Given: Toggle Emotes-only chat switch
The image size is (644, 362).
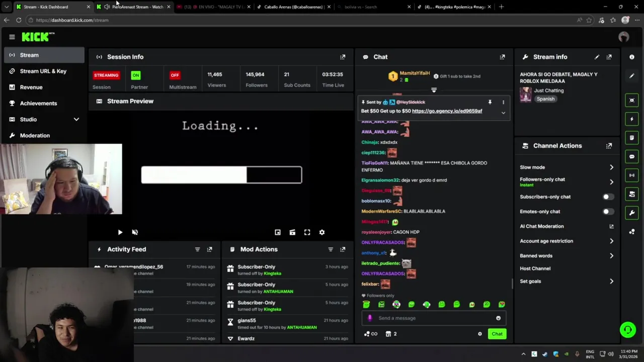Looking at the screenshot, I should pyautogui.click(x=608, y=212).
